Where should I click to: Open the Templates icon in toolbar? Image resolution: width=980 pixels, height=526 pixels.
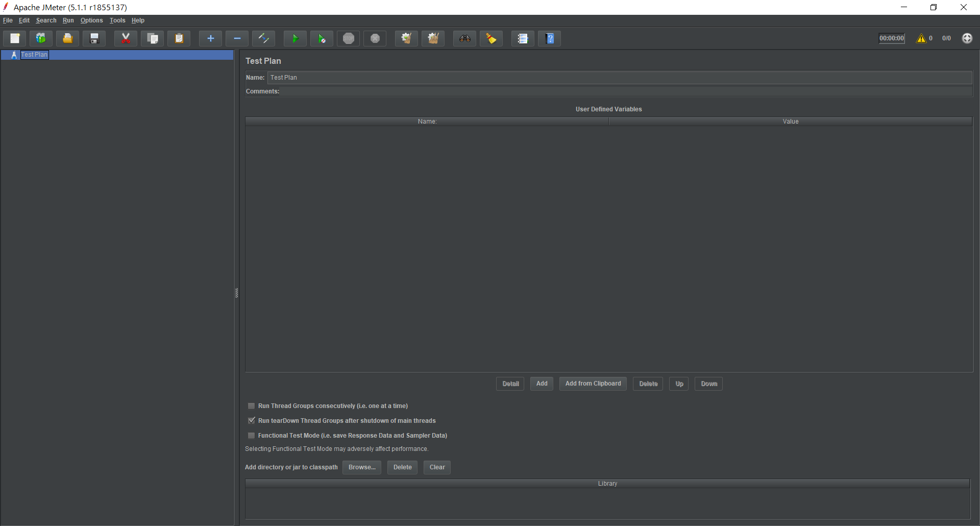pyautogui.click(x=41, y=38)
